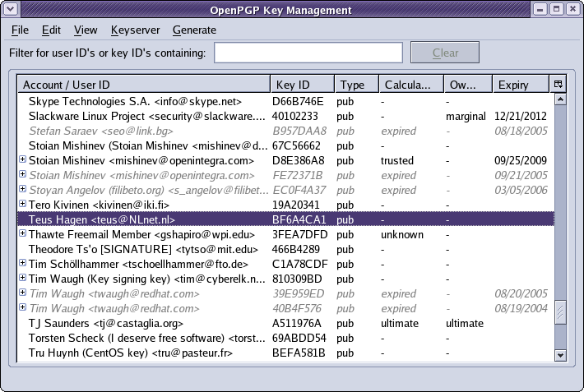The height and width of the screenshot is (392, 584).
Task: Expand expired Stoyan Angelov key
Action: point(23,191)
